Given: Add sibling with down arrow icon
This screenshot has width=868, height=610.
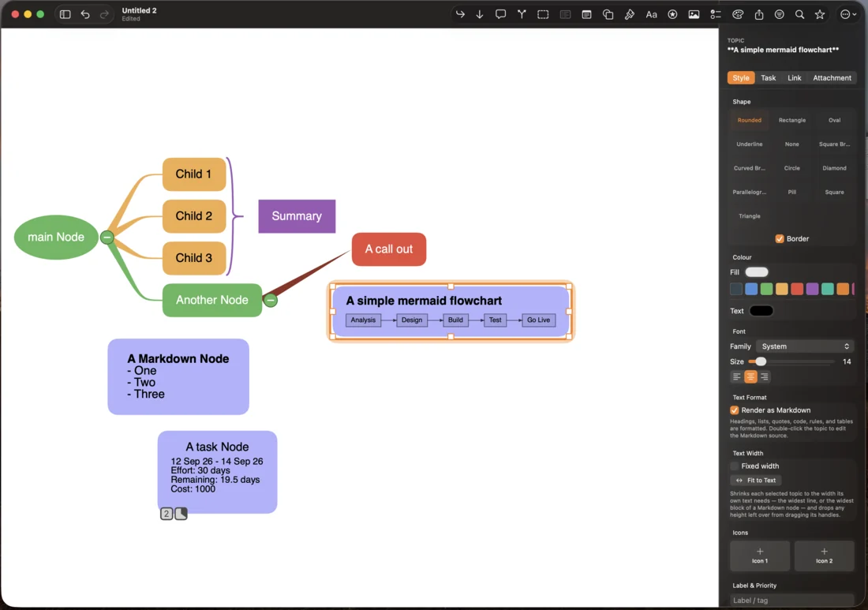Looking at the screenshot, I should point(480,14).
